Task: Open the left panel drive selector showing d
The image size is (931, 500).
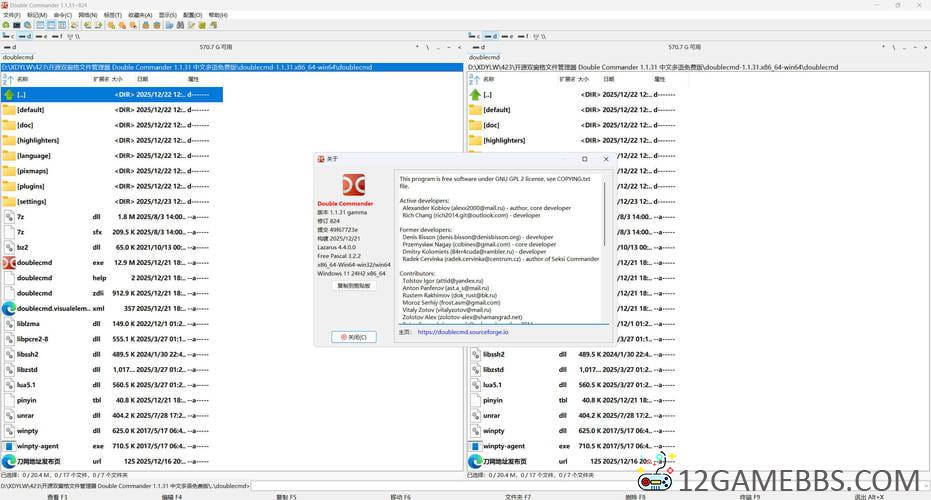Action: 12,46
